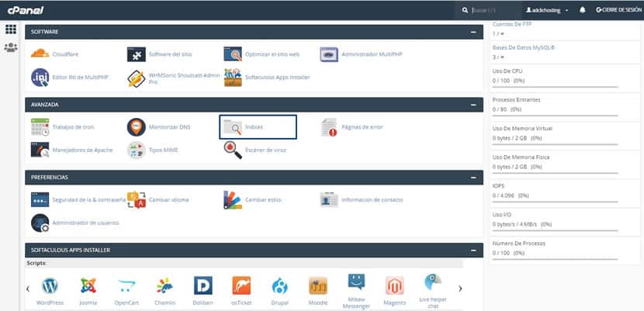644x311 pixels.
Task: Select the WordPress script icon
Action: coord(50,286)
